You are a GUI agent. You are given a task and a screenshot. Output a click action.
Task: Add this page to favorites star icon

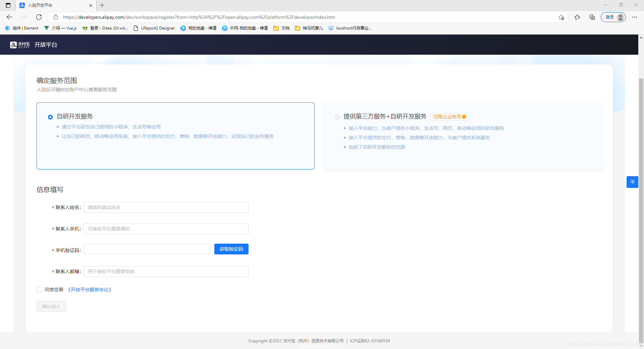coord(561,17)
